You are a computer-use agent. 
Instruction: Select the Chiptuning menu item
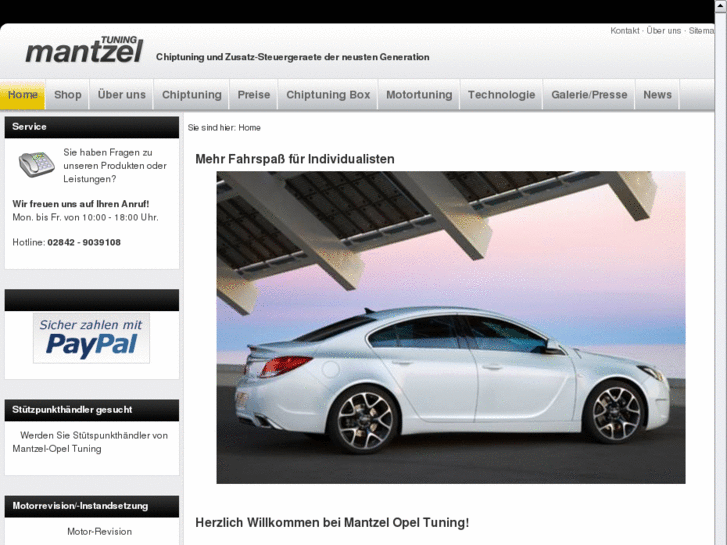191,95
